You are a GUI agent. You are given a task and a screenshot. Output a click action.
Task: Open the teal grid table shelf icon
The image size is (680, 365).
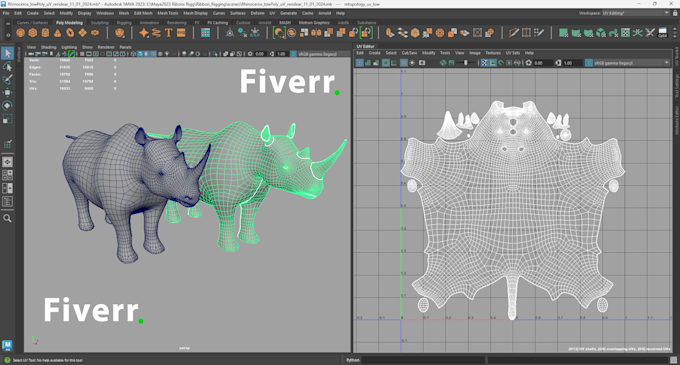point(206,33)
